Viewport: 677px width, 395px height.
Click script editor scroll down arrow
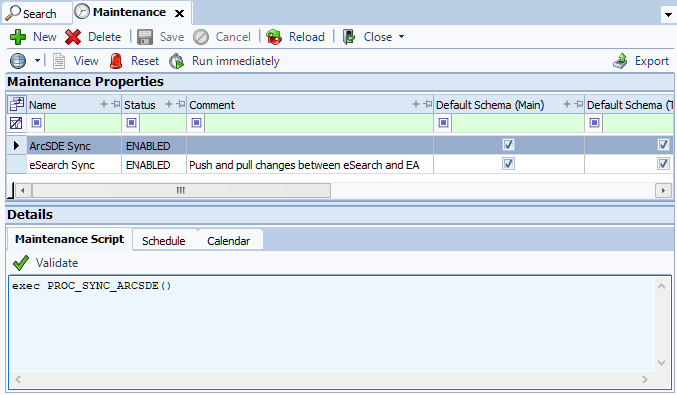point(661,363)
